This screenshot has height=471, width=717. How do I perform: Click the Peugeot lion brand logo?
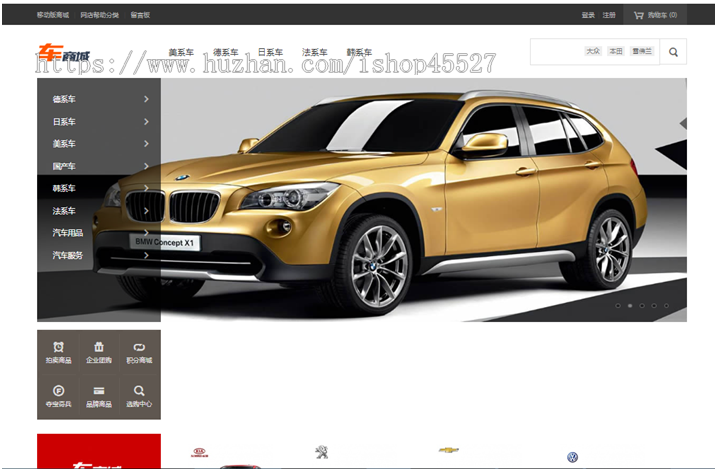[x=322, y=452]
